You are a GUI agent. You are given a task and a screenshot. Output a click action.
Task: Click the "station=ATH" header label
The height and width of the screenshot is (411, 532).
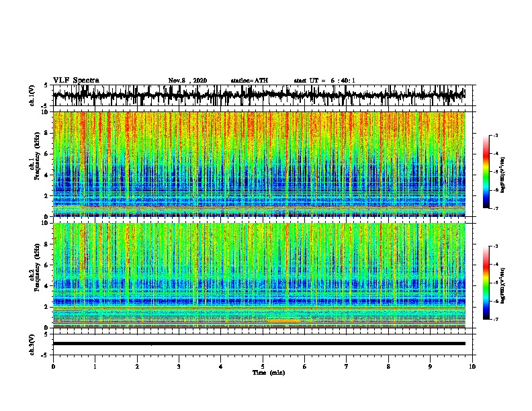[249, 81]
